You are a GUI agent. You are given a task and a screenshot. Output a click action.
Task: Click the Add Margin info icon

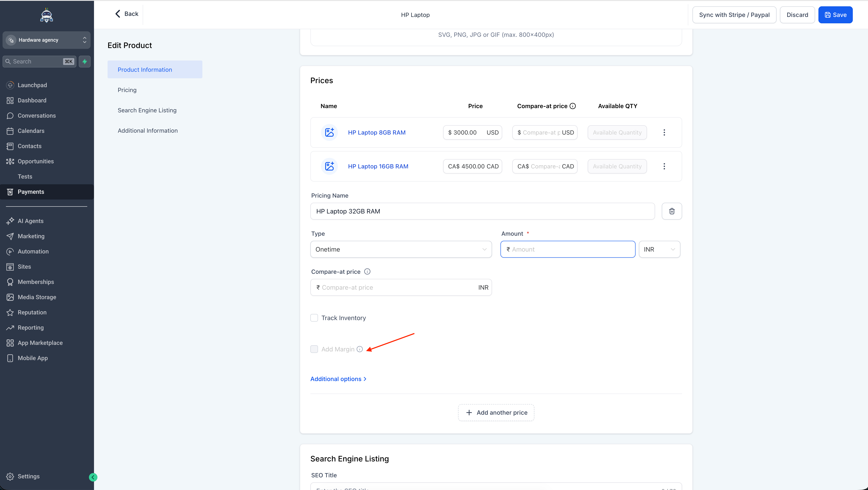[360, 349]
